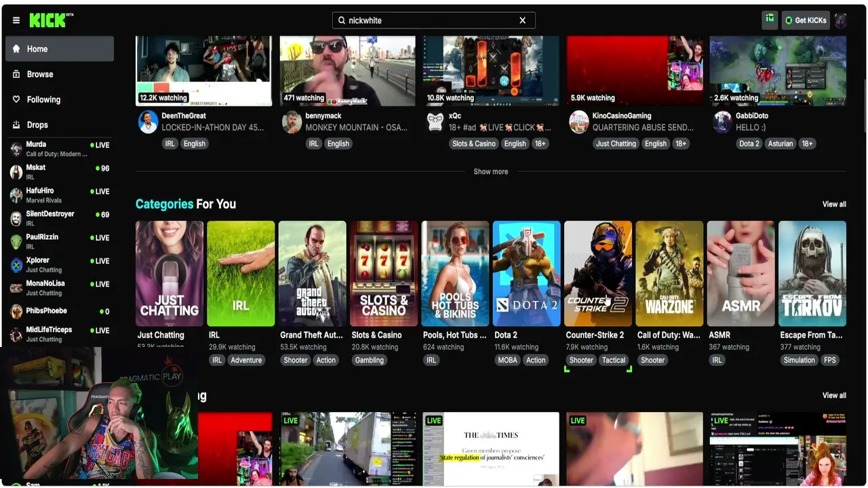Click the IRL tag under DeenTheGreat
The width and height of the screenshot is (868, 488).
pyautogui.click(x=170, y=144)
